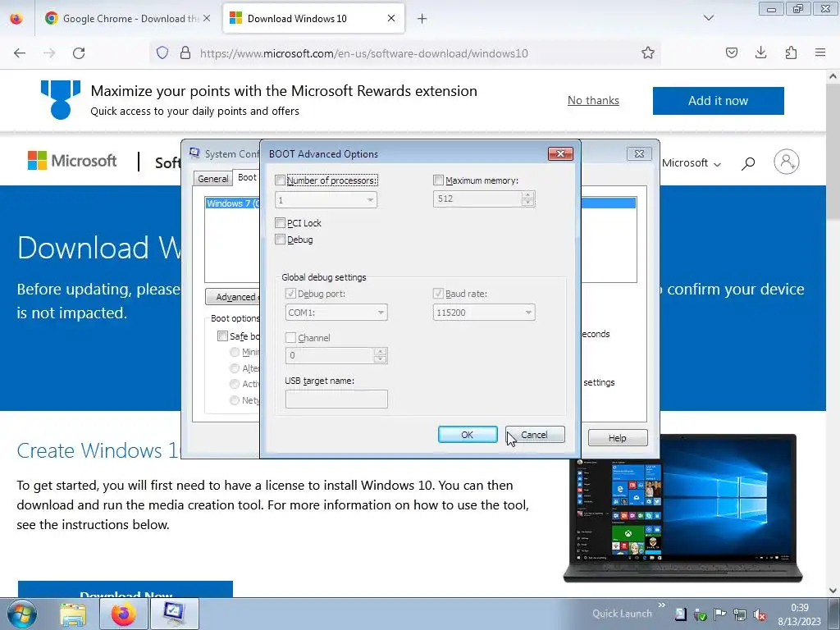
Task: Click the Firefox back arrow
Action: [x=20, y=52]
